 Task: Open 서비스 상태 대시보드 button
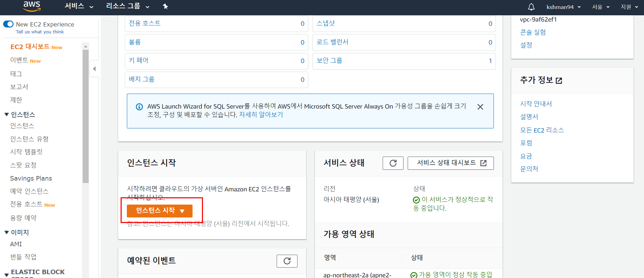click(x=451, y=163)
